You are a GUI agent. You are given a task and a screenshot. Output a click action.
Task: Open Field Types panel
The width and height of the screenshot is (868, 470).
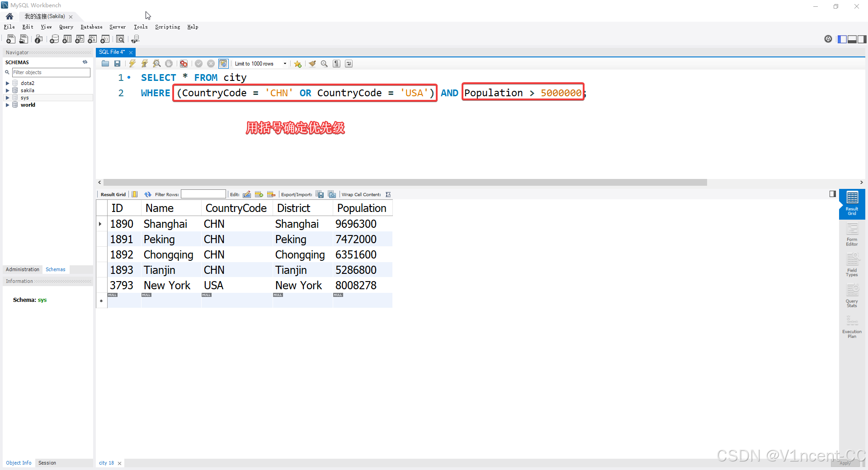point(852,266)
